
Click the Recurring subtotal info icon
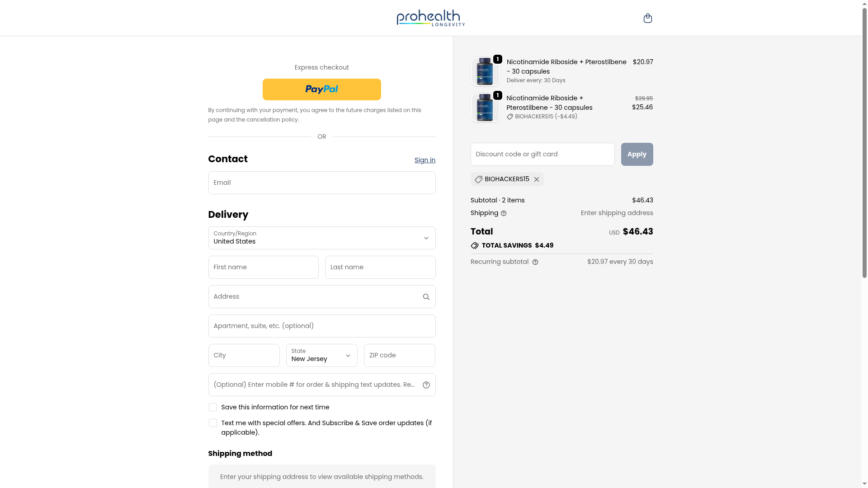pos(535,262)
